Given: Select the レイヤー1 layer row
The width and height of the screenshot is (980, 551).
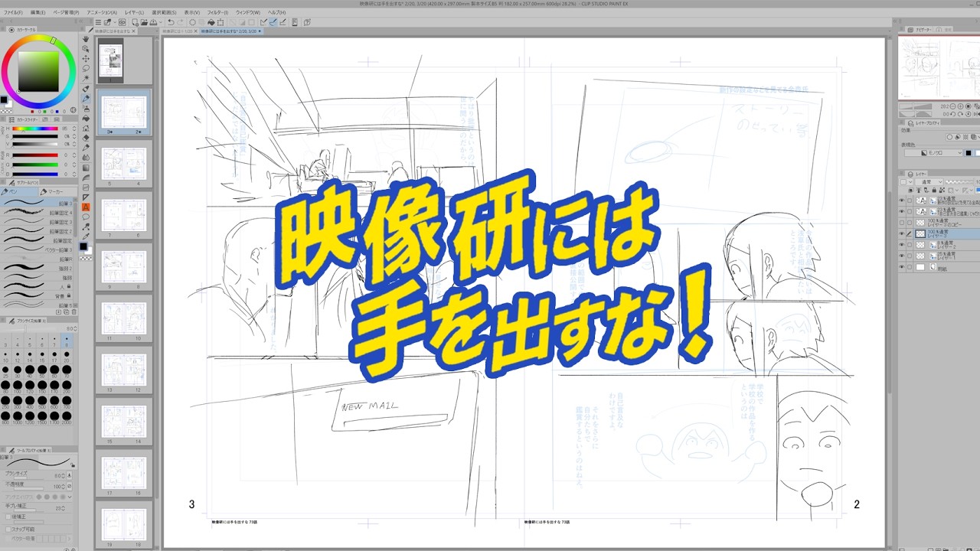Looking at the screenshot, I should [939, 256].
